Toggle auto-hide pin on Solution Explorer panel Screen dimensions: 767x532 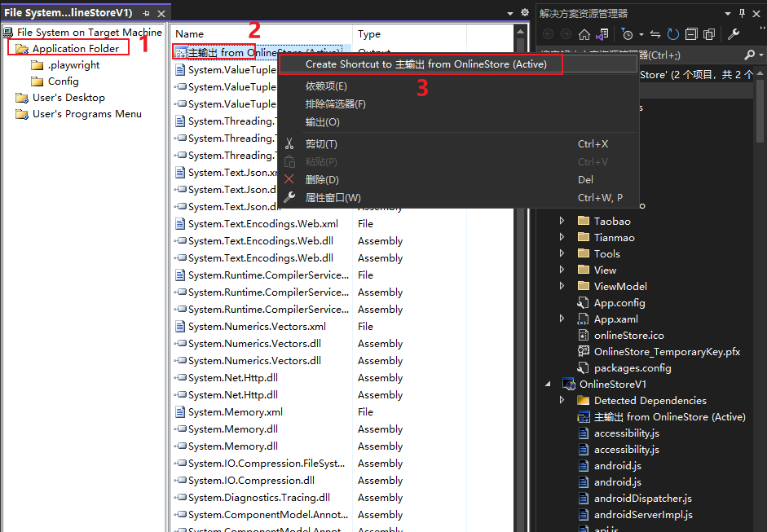point(742,13)
